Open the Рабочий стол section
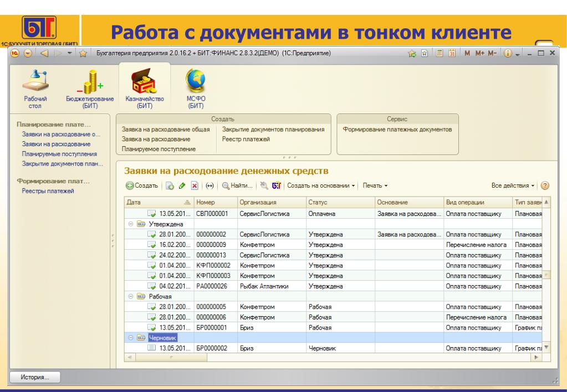This screenshot has width=567, height=392. tap(35, 89)
